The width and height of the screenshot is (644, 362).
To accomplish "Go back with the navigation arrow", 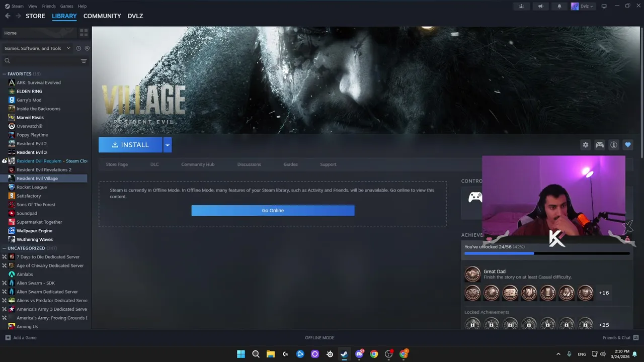I will [8, 16].
